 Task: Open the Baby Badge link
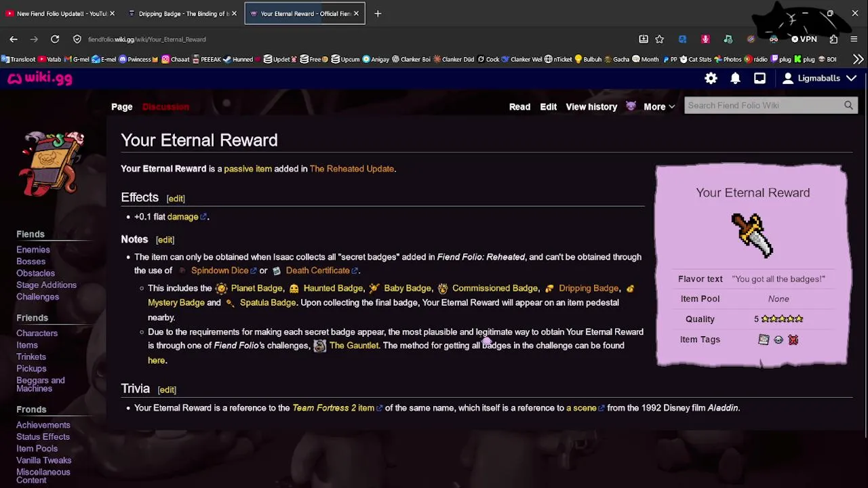tap(408, 289)
